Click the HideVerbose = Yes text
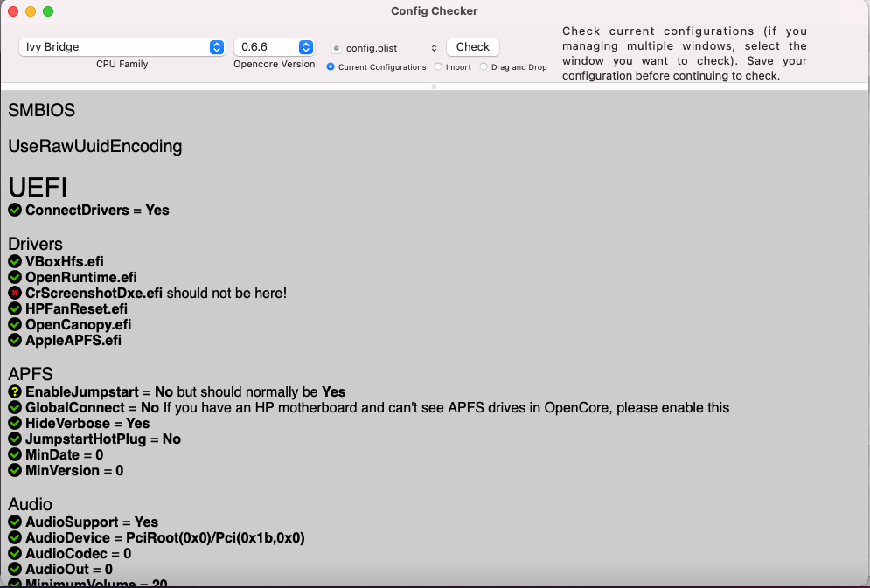This screenshot has width=870, height=588. tap(87, 424)
